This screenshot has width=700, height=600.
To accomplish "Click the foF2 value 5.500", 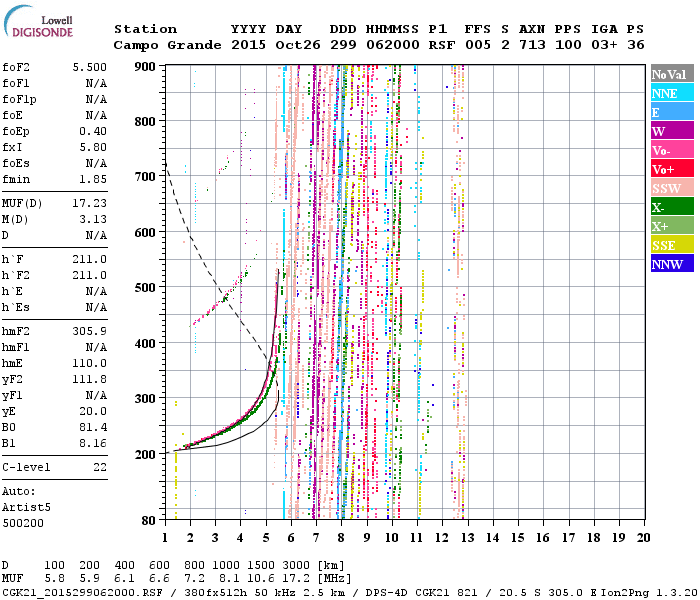I will pos(90,67).
